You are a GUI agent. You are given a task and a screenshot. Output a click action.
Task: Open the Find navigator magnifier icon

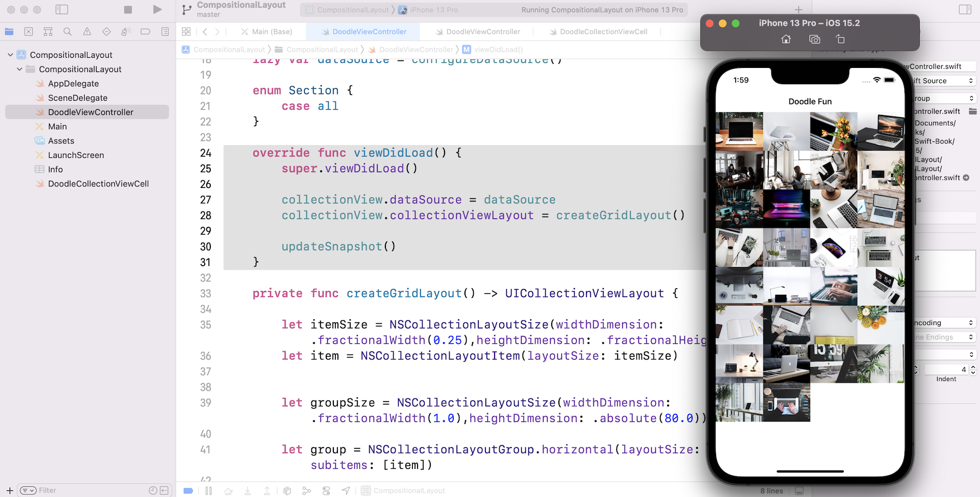[x=67, y=32]
